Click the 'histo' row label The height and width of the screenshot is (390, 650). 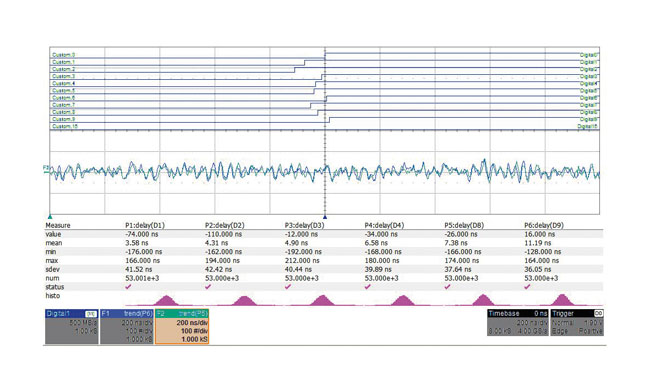click(53, 296)
